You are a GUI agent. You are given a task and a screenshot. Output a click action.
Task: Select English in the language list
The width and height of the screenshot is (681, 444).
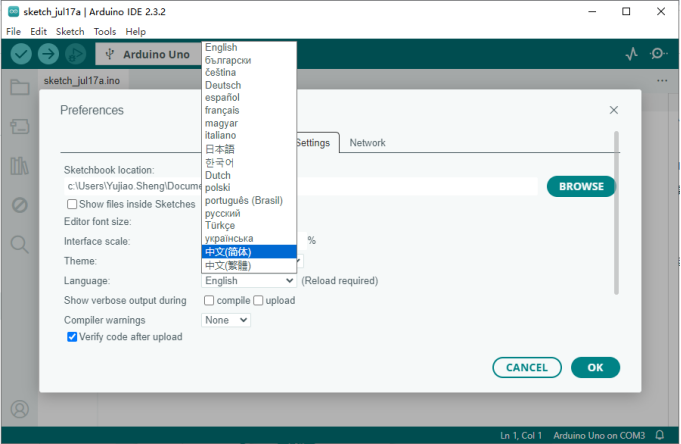pos(249,47)
